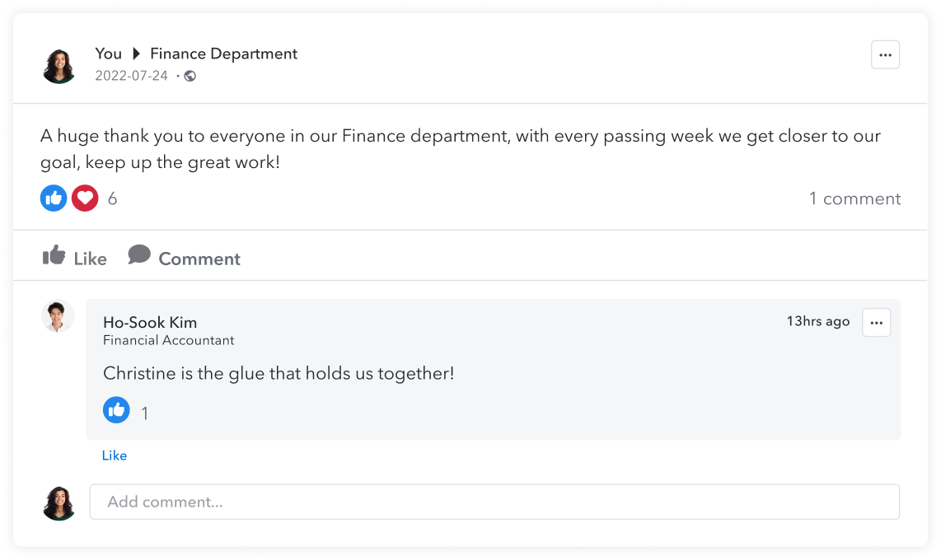
Task: View the post's reaction count of 6
Action: (x=113, y=198)
